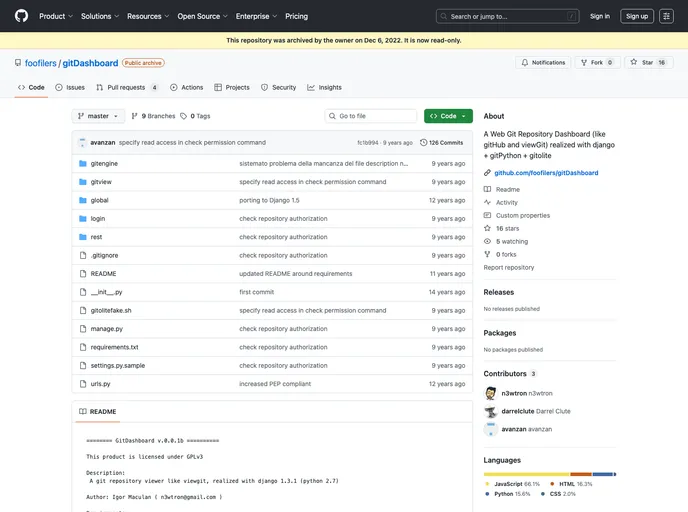Click the gitview folder icon
The width and height of the screenshot is (688, 512).
click(x=82, y=182)
